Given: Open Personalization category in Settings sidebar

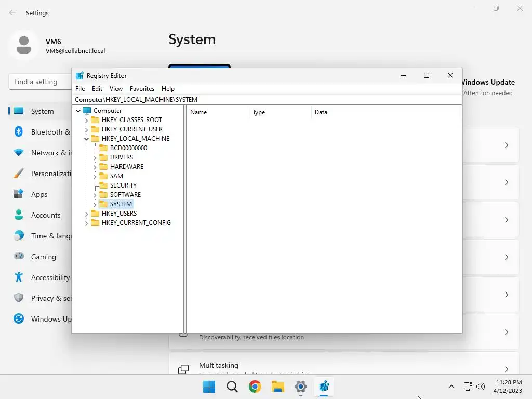Looking at the screenshot, I should point(40,174).
